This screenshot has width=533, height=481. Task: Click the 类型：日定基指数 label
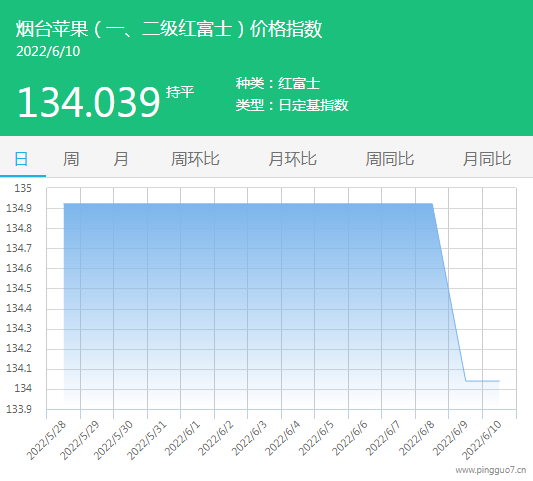(x=292, y=105)
